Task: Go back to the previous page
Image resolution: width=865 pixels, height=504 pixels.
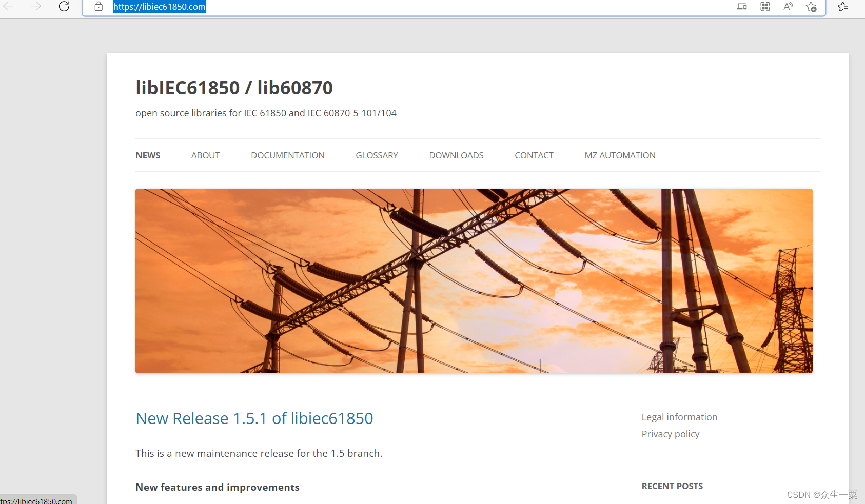Action: pos(8,7)
